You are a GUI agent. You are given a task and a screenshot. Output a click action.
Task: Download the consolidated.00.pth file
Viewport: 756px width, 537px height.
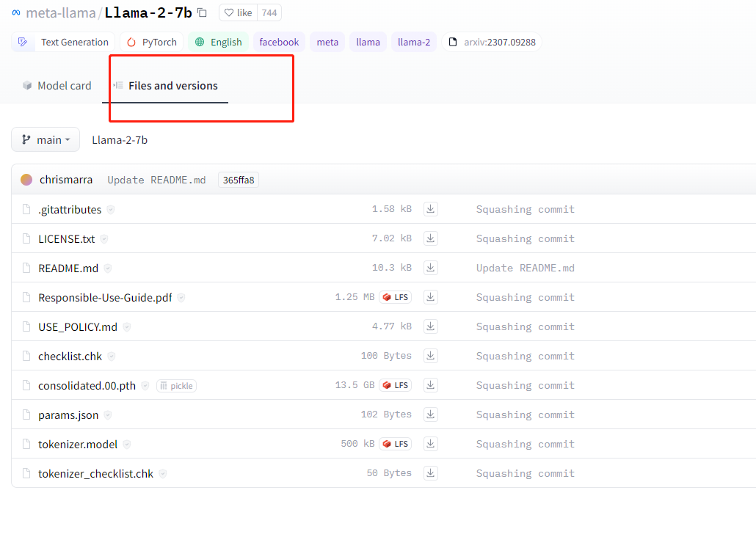pyautogui.click(x=431, y=385)
